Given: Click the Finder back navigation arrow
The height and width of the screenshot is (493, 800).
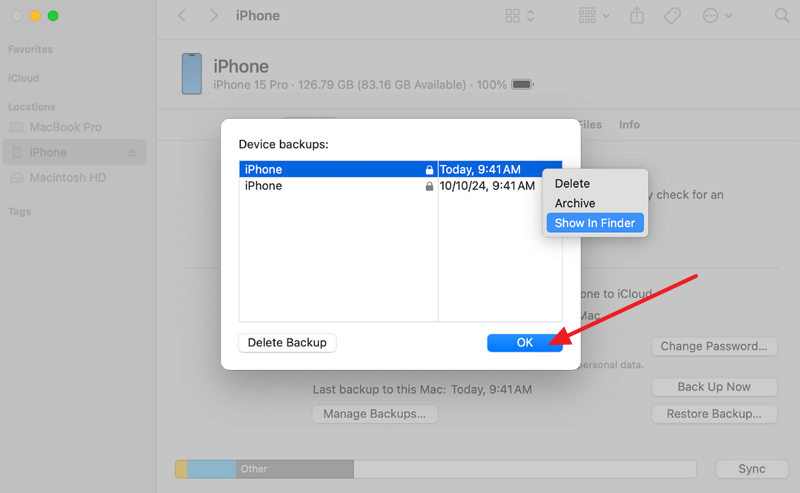Looking at the screenshot, I should tap(182, 16).
